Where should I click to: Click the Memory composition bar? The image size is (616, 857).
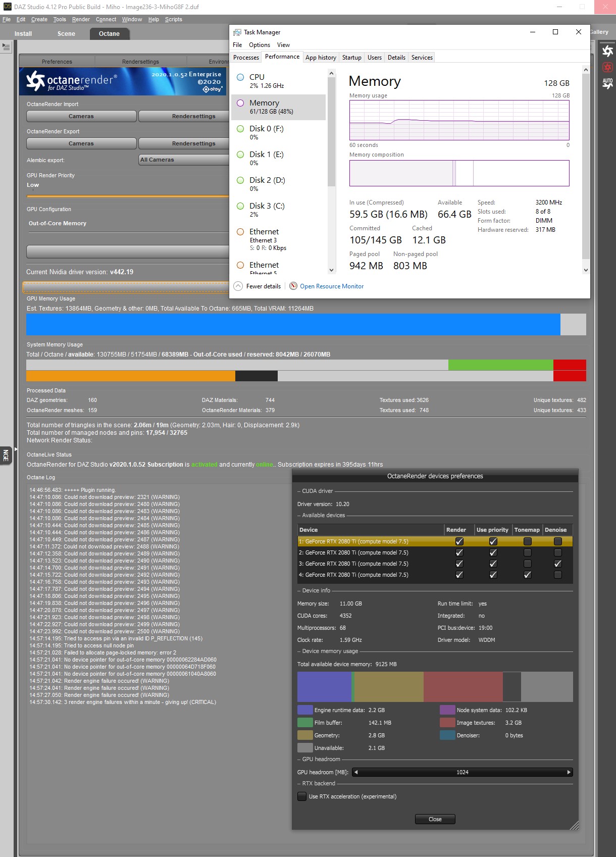click(459, 173)
